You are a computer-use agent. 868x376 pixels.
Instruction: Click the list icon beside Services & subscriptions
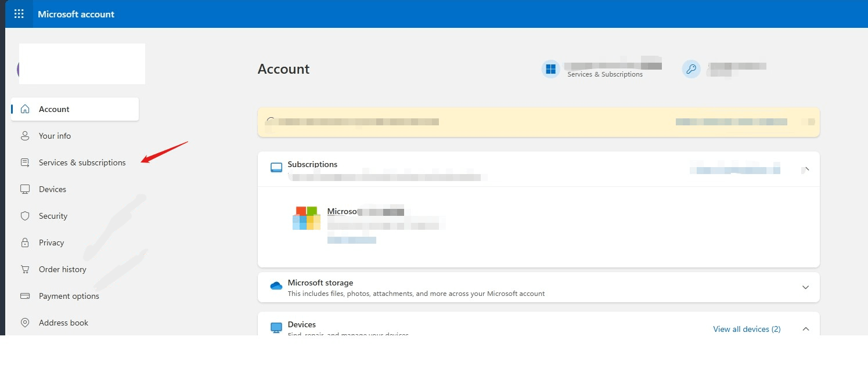click(25, 162)
